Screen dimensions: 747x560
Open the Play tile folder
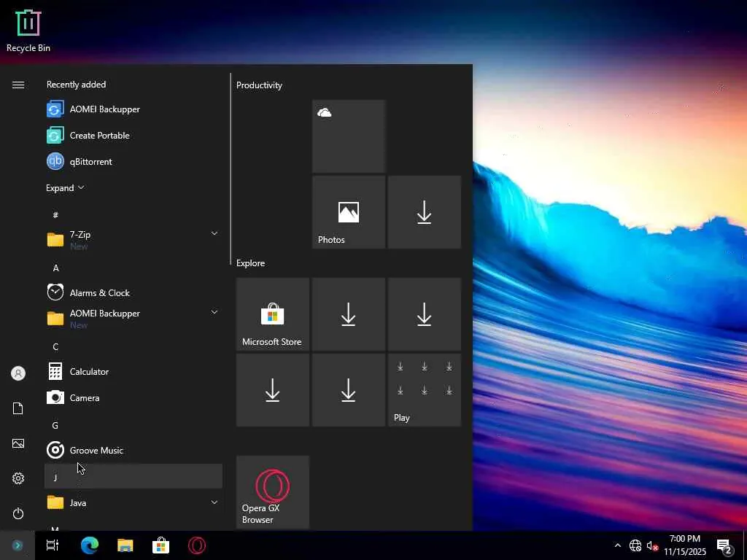click(424, 390)
